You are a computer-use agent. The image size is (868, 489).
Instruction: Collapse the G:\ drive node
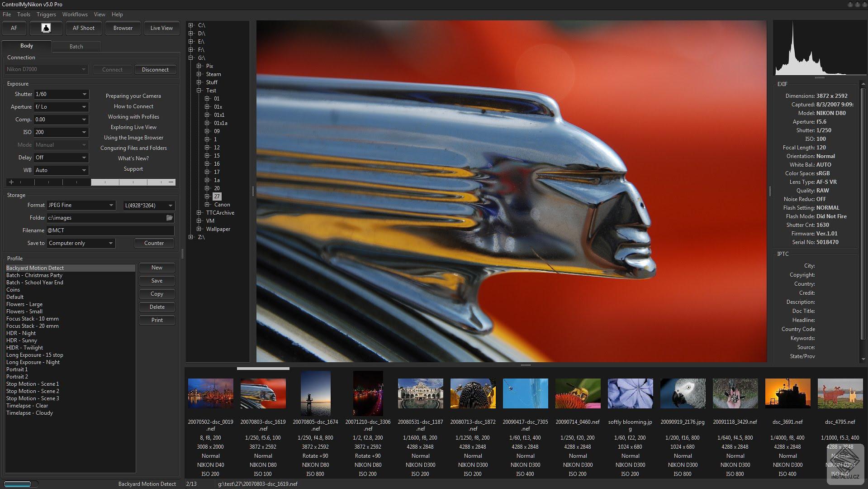(191, 58)
